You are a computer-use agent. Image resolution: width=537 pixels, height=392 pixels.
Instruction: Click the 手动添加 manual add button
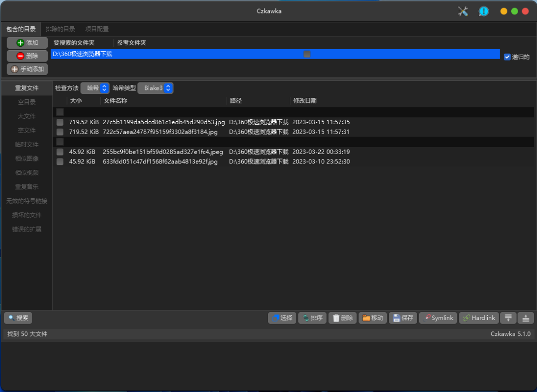(x=27, y=69)
